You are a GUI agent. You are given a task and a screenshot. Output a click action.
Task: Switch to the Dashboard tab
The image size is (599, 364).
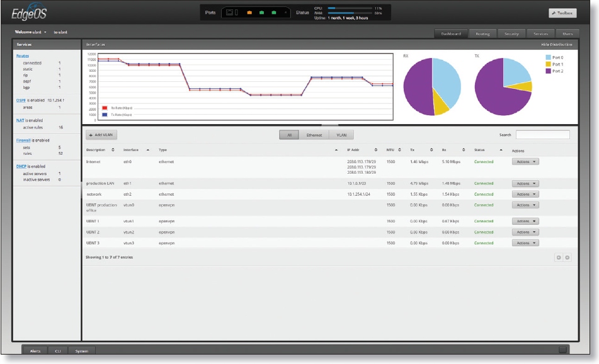coord(451,33)
